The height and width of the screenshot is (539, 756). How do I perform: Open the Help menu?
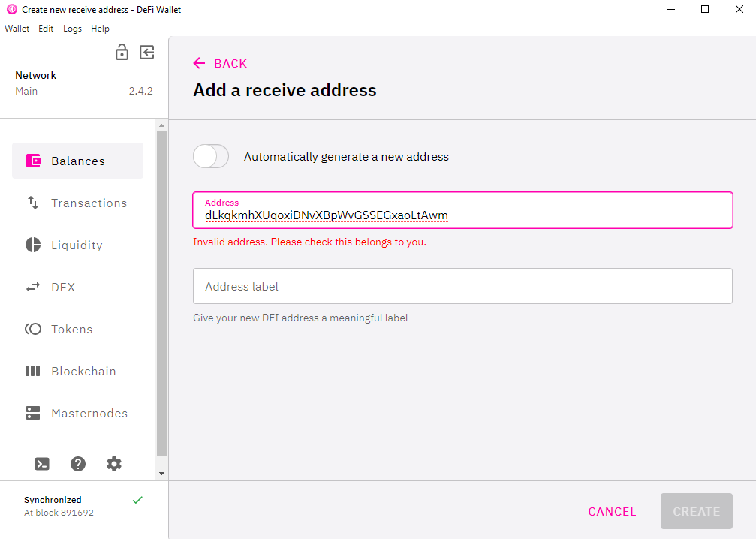click(100, 29)
